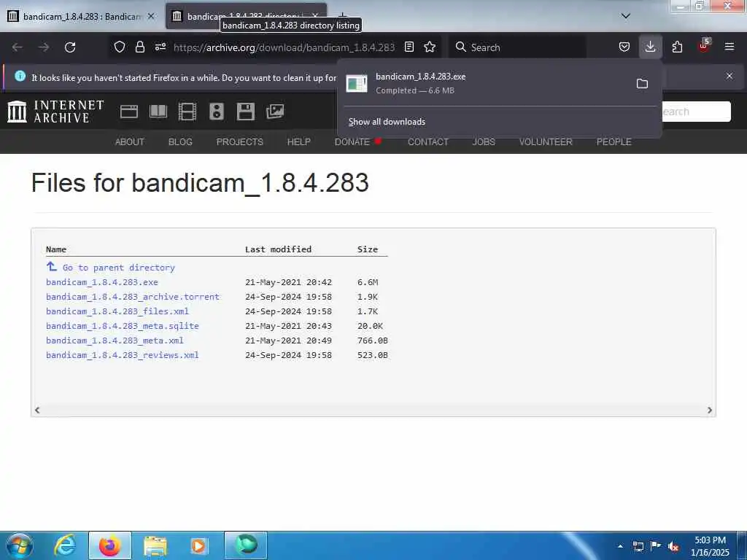
Task: Open the Extensions puzzle icon
Action: tap(677, 47)
